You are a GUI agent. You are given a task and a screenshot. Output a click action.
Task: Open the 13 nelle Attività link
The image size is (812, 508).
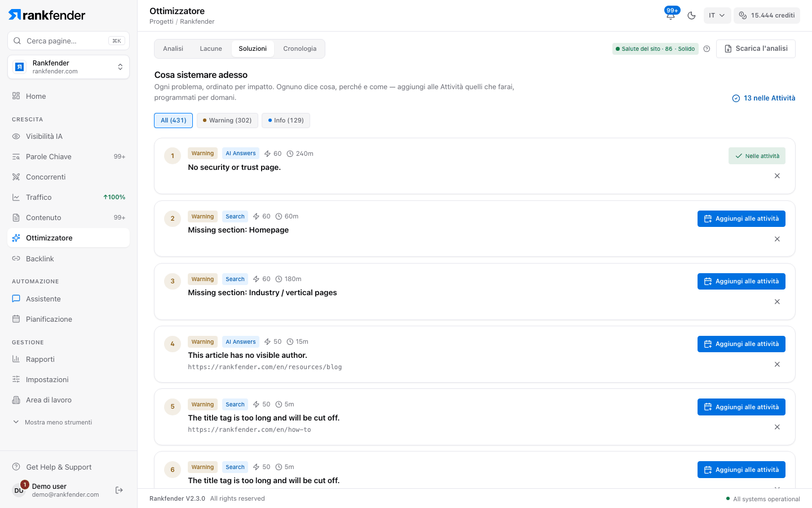coord(764,98)
